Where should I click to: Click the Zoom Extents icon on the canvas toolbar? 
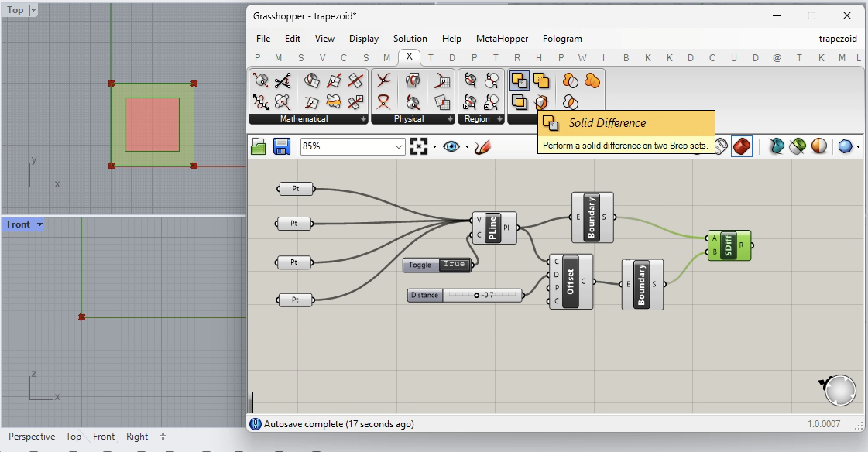[x=419, y=146]
